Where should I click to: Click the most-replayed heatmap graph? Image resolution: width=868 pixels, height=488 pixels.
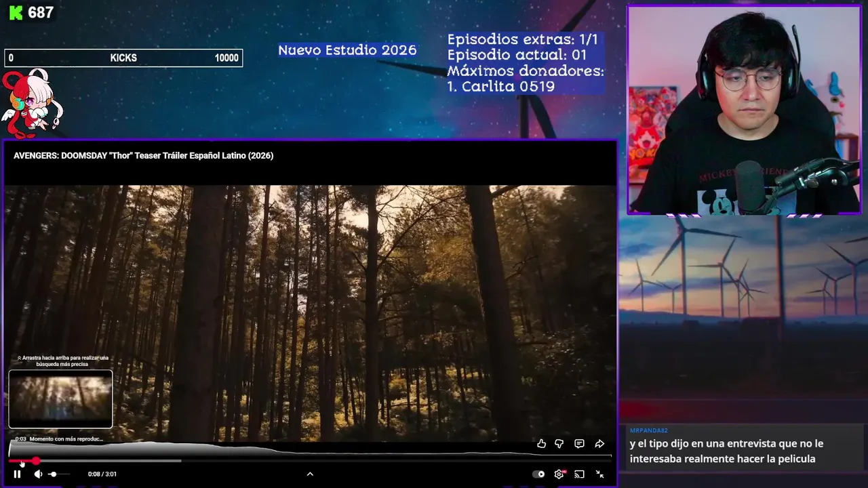[x=310, y=450]
